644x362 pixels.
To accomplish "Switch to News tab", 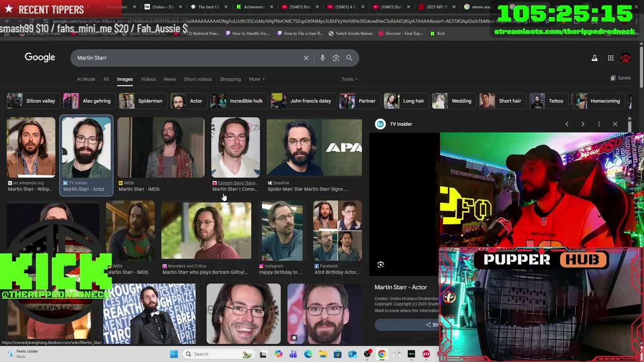I will 170,79.
